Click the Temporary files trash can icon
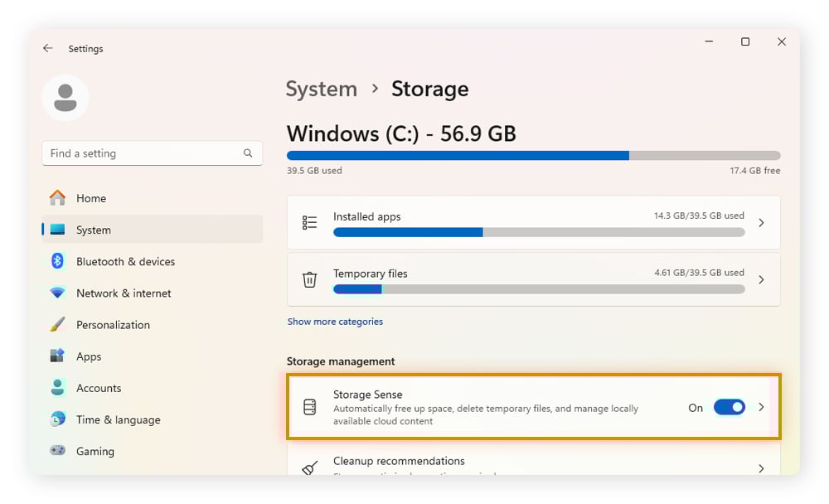 (x=309, y=280)
